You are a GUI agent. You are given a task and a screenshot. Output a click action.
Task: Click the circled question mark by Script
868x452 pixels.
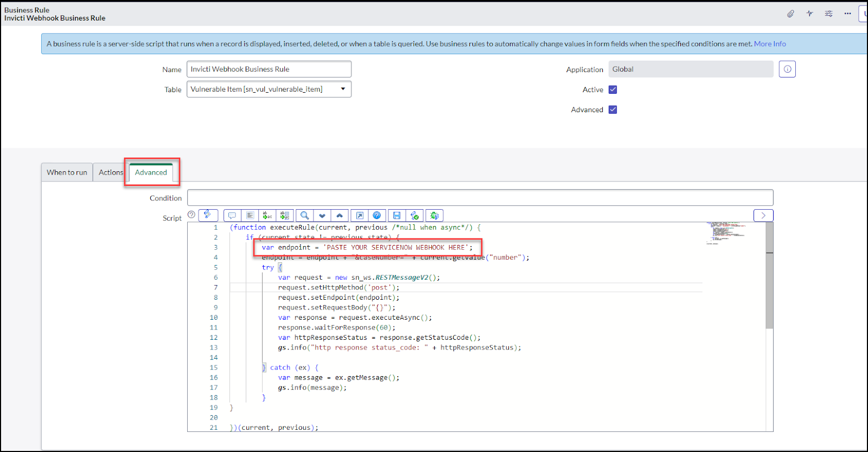click(192, 215)
